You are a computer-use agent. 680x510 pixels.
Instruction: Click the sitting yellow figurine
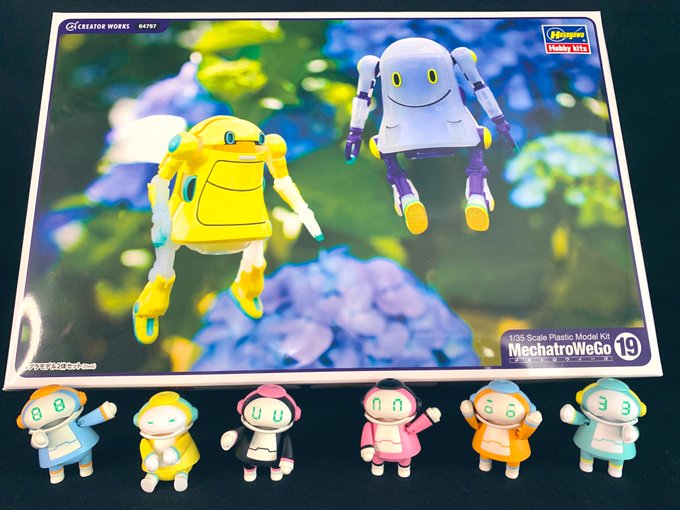point(166,441)
